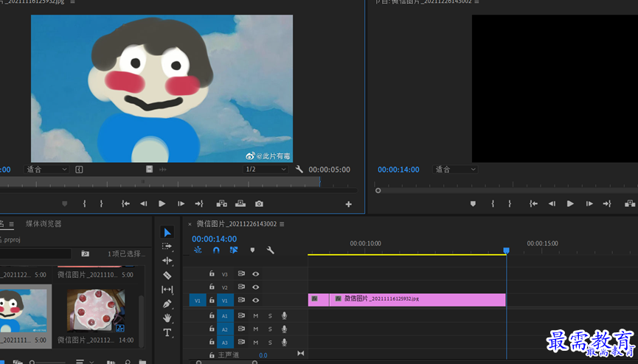The width and height of the screenshot is (638, 364).
Task: Step back one frame in Source monitor
Action: click(144, 204)
